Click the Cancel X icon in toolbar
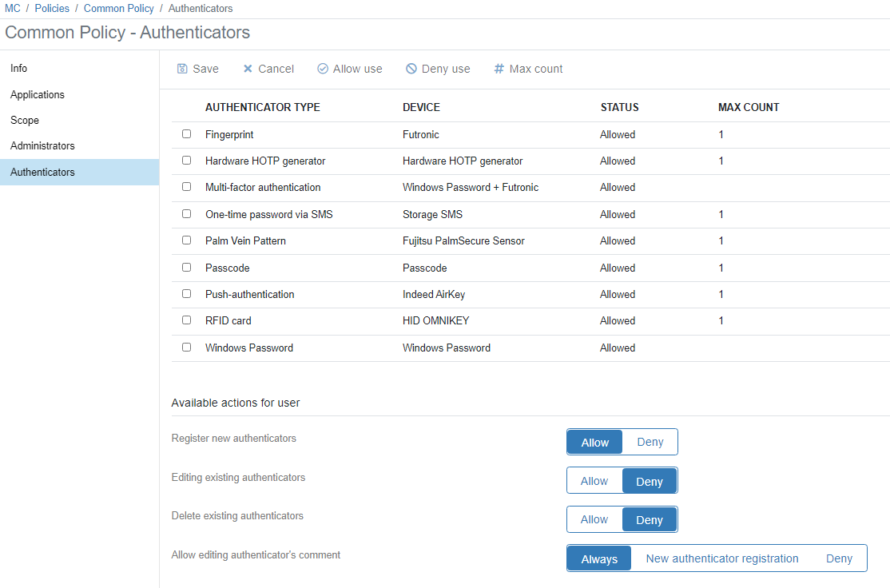890x588 pixels. click(x=248, y=69)
